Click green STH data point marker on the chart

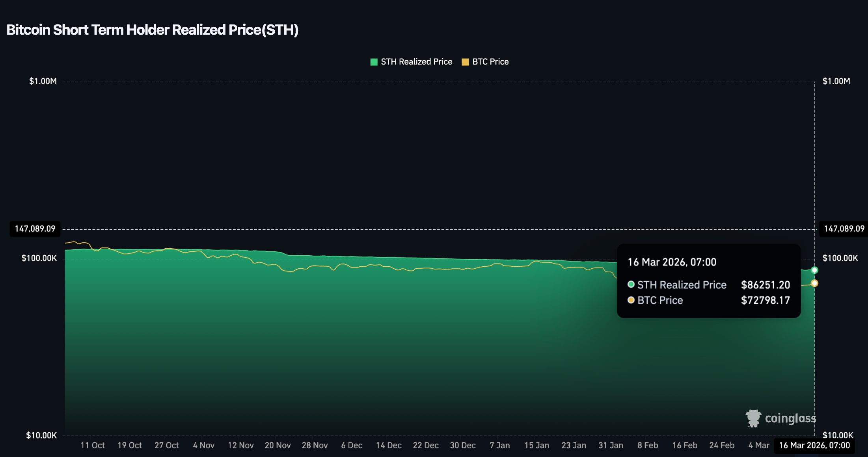[814, 270]
